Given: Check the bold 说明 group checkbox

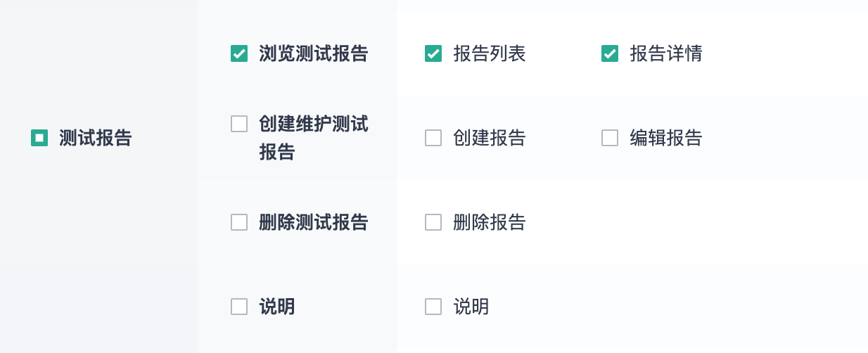Looking at the screenshot, I should [x=239, y=307].
